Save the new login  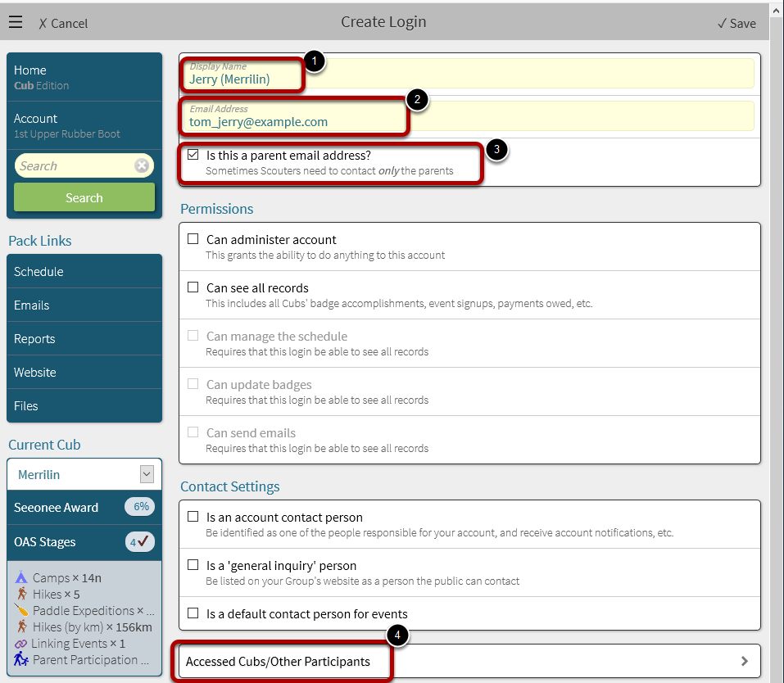click(736, 23)
